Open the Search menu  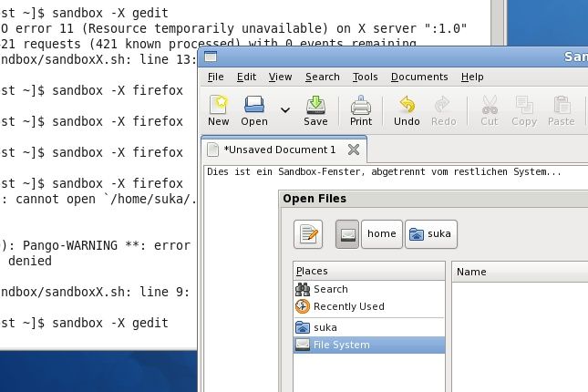pyautogui.click(x=322, y=77)
